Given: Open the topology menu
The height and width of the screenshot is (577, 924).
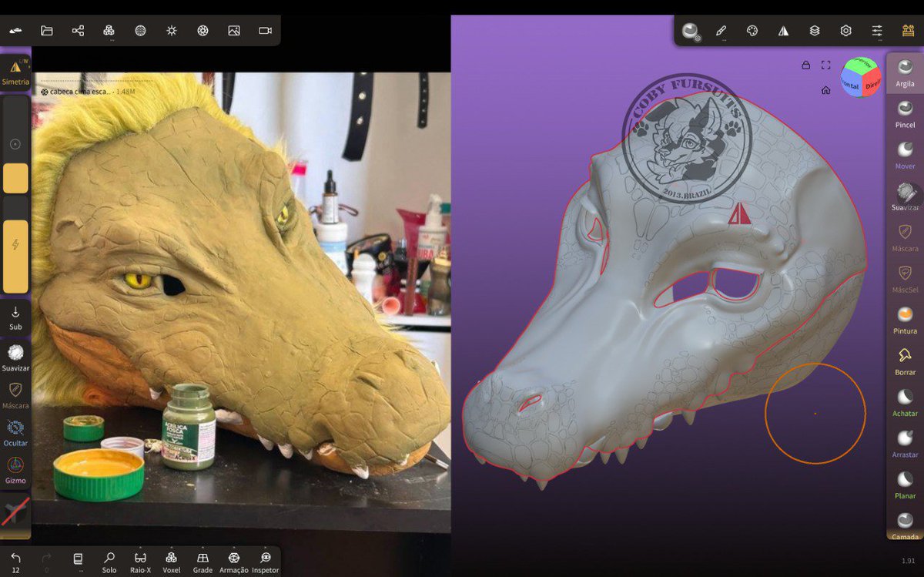Looking at the screenshot, I should pos(109,31).
